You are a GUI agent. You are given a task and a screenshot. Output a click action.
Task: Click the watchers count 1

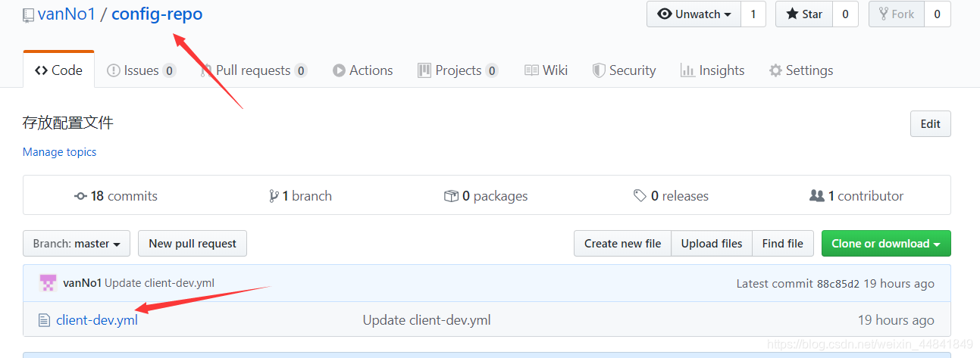[753, 14]
